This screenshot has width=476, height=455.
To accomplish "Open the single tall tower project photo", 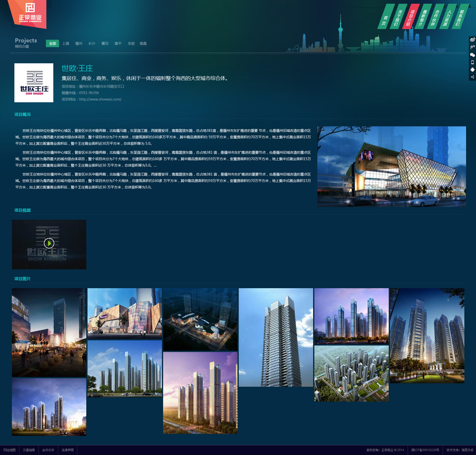I will click(276, 337).
